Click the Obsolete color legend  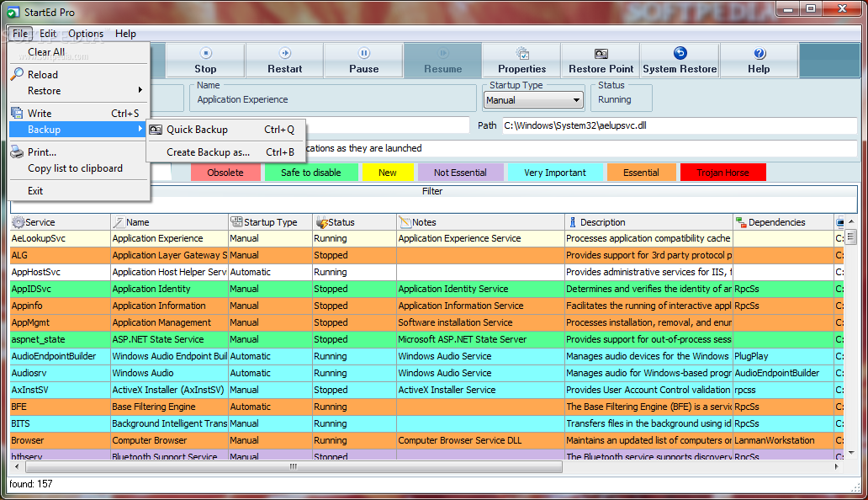225,173
